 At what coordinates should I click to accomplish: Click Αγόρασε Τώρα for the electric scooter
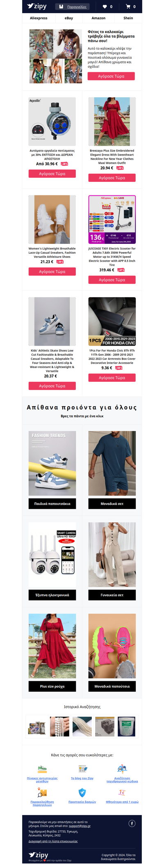(112, 280)
